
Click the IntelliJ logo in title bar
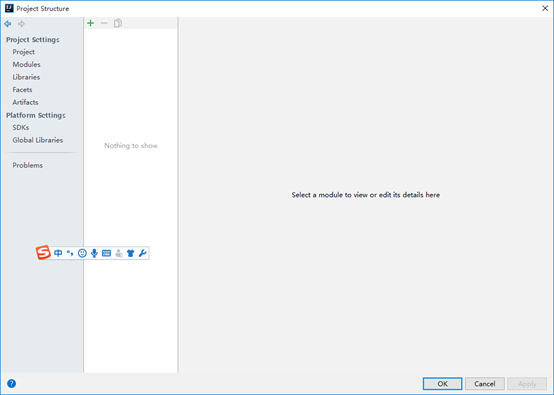point(9,8)
